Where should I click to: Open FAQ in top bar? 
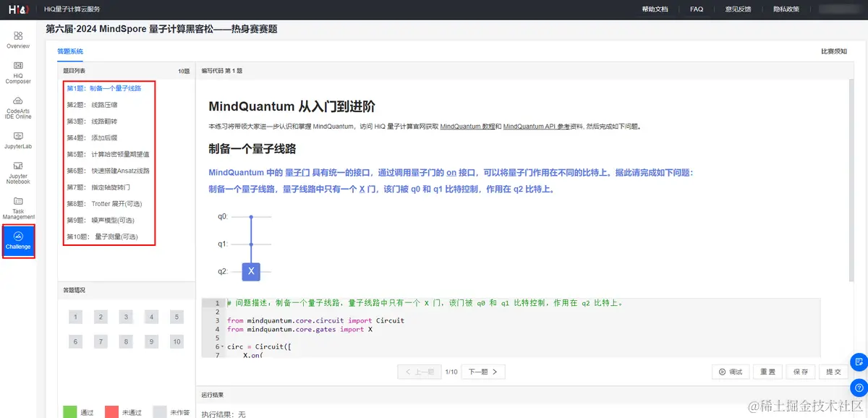point(697,9)
